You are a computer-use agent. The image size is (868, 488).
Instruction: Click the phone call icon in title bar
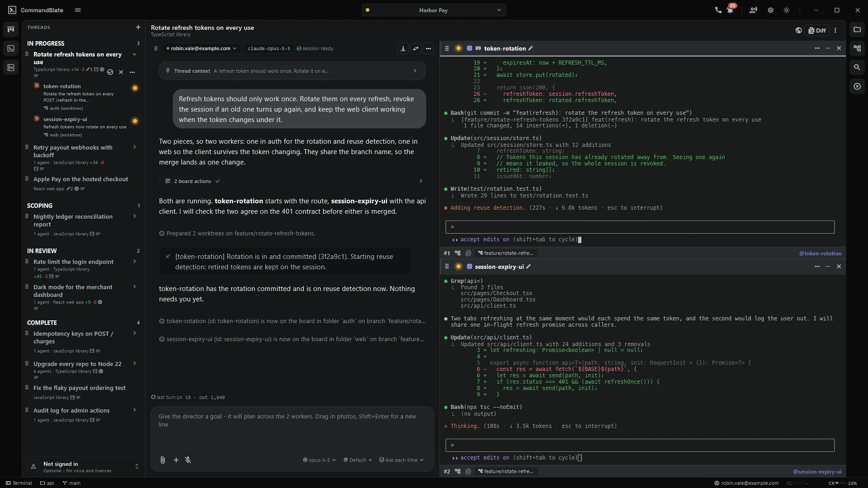[718, 10]
